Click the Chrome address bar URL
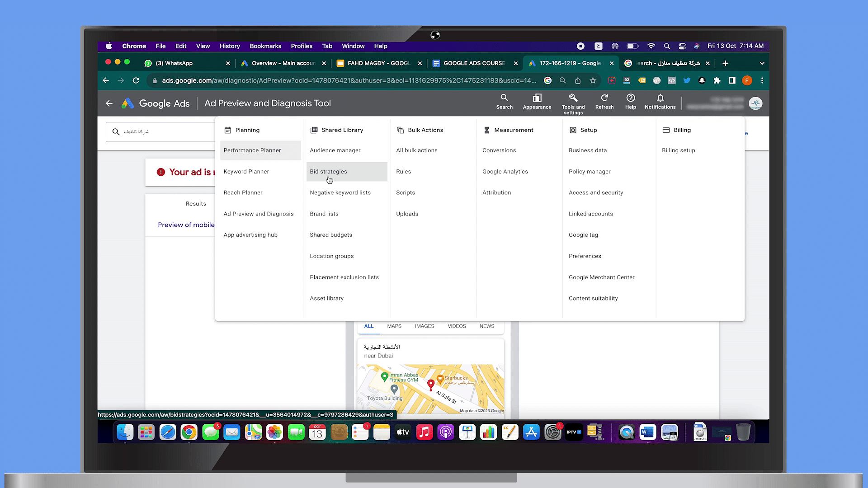This screenshot has height=488, width=868. click(x=349, y=80)
